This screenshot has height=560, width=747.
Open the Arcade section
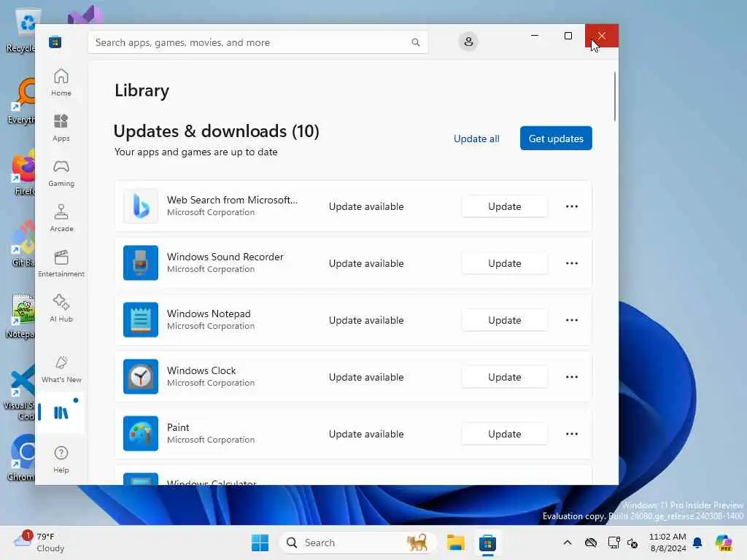[x=61, y=218]
